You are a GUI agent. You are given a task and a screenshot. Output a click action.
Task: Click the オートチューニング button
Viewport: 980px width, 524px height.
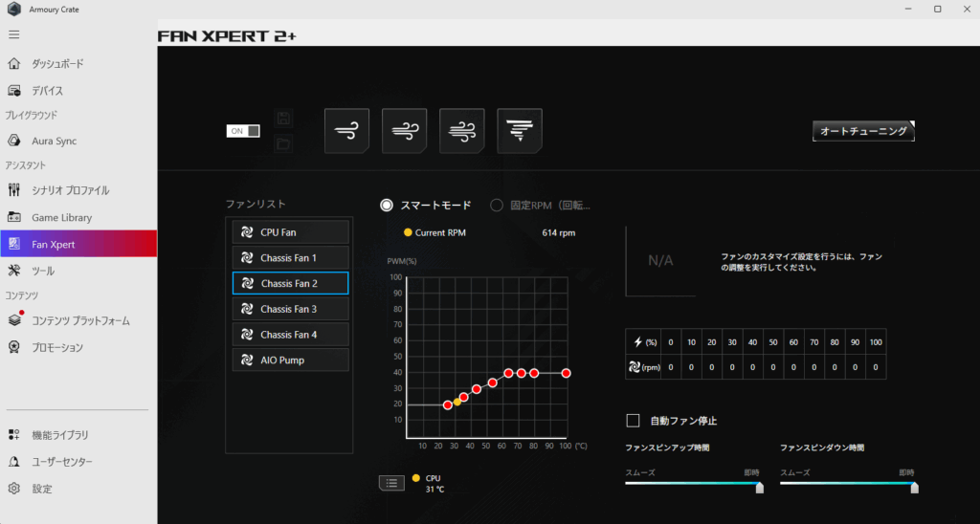pos(863,131)
